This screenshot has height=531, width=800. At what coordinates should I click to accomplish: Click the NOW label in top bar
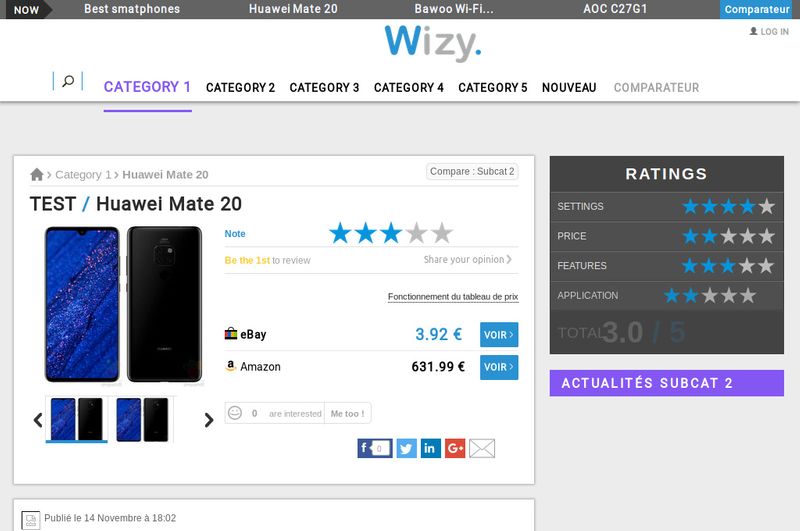point(27,10)
